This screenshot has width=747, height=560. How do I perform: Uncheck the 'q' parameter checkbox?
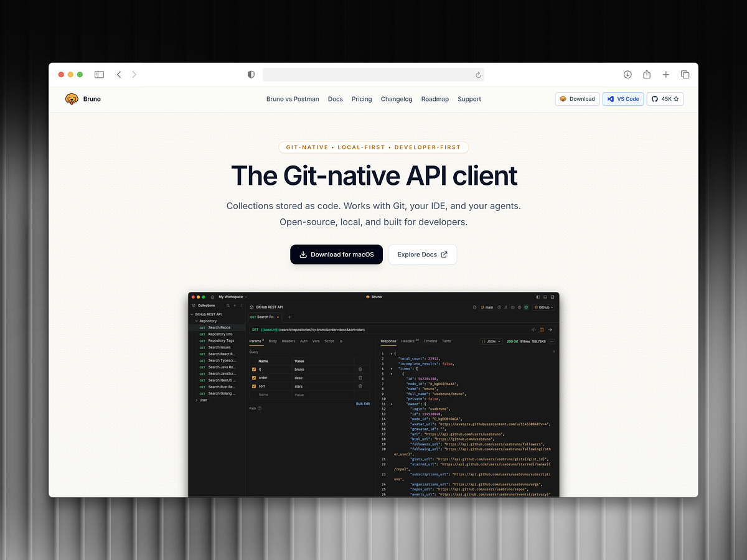(x=254, y=369)
